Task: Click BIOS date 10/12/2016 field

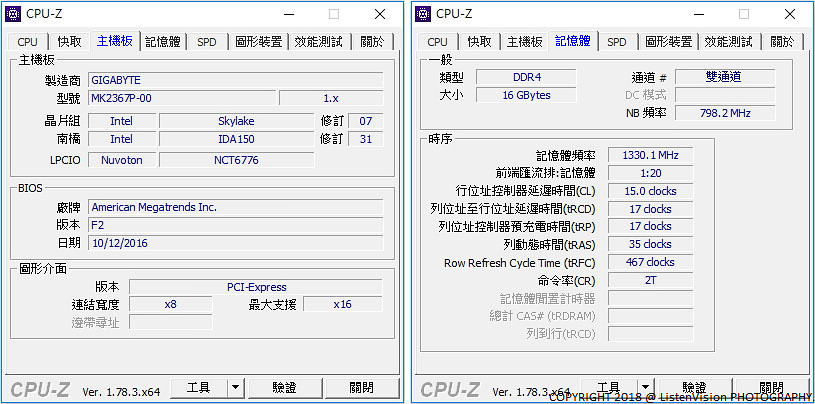Action: [235, 243]
